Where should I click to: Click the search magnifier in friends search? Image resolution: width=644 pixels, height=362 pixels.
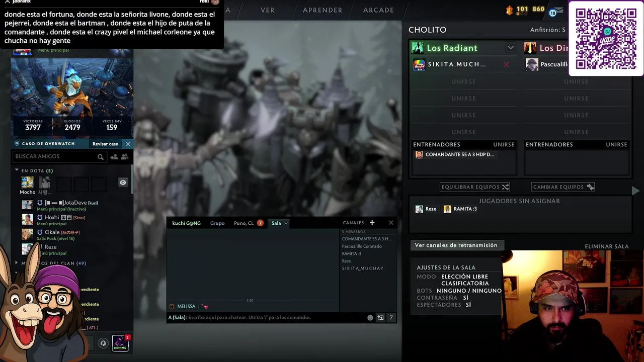point(101,157)
